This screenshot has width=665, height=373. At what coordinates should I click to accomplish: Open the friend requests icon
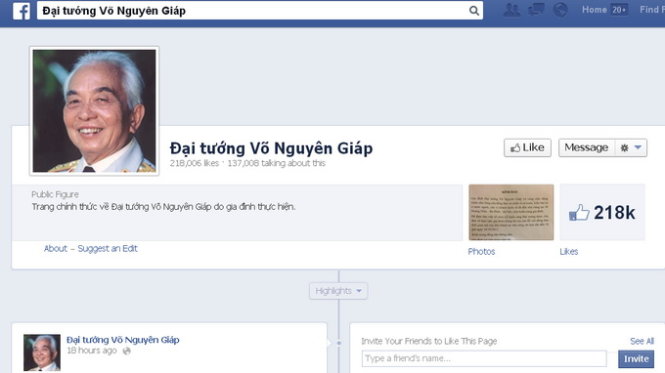click(x=511, y=10)
